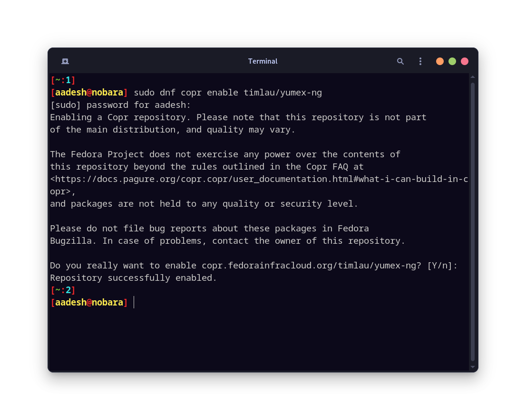Open the three-dot hamburger menu
This screenshot has height=420, width=526.
click(x=420, y=61)
